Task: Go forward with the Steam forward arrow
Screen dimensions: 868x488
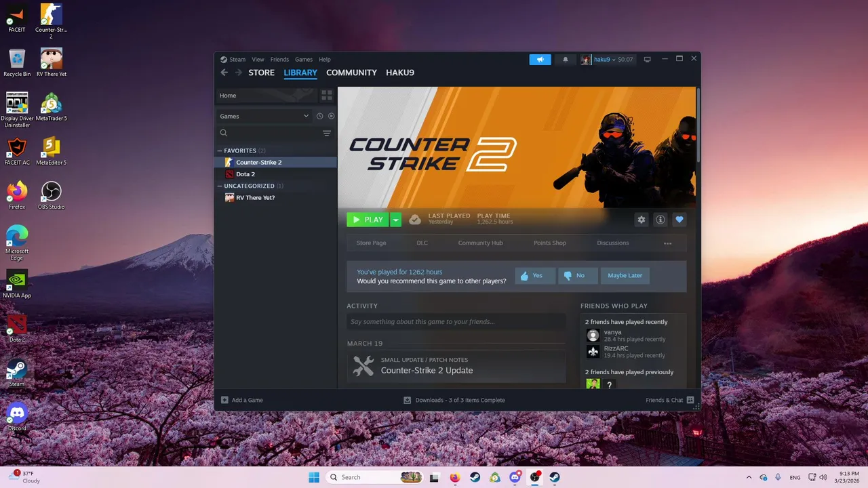Action: 238,73
